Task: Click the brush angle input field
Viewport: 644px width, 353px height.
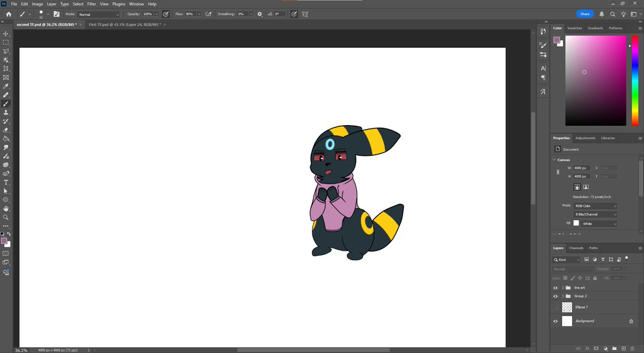Action: pyautogui.click(x=280, y=14)
